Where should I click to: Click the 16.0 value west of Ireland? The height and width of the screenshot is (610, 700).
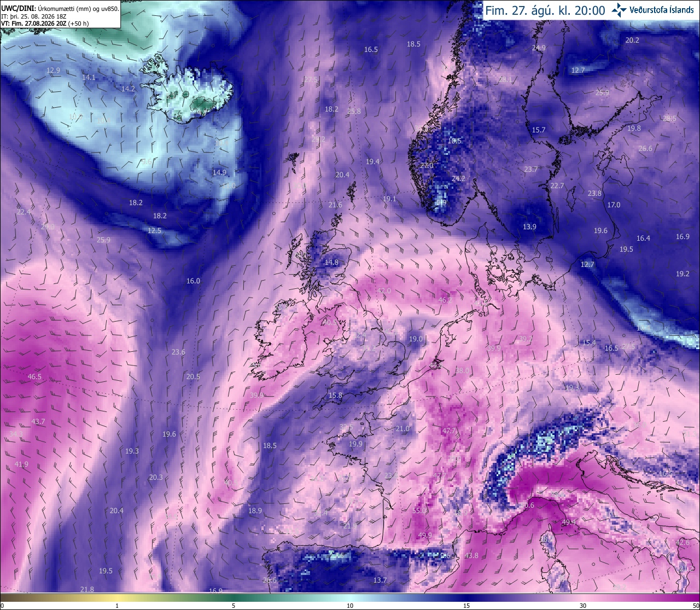(x=193, y=281)
